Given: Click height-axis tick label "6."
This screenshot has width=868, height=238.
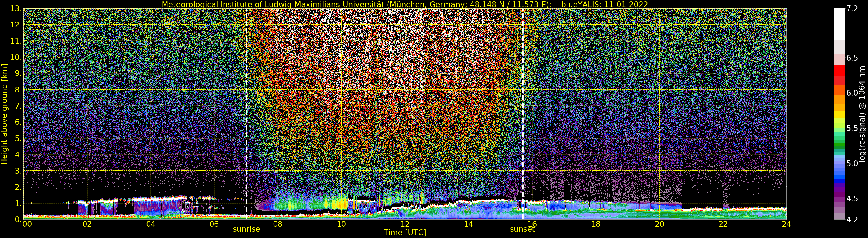Looking at the screenshot, I should 18,122.
